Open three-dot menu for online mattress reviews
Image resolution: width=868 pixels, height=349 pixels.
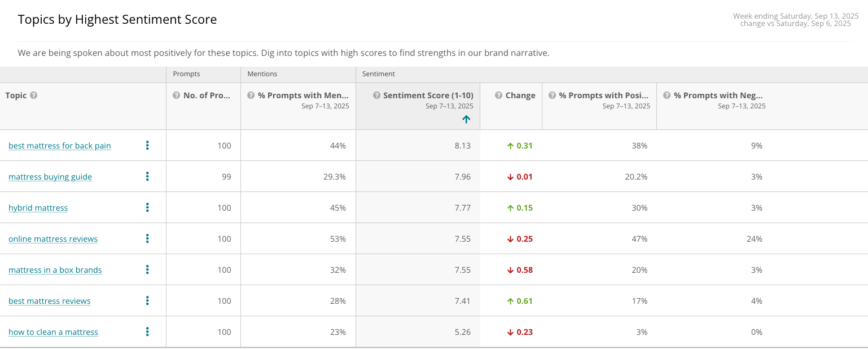coord(147,239)
